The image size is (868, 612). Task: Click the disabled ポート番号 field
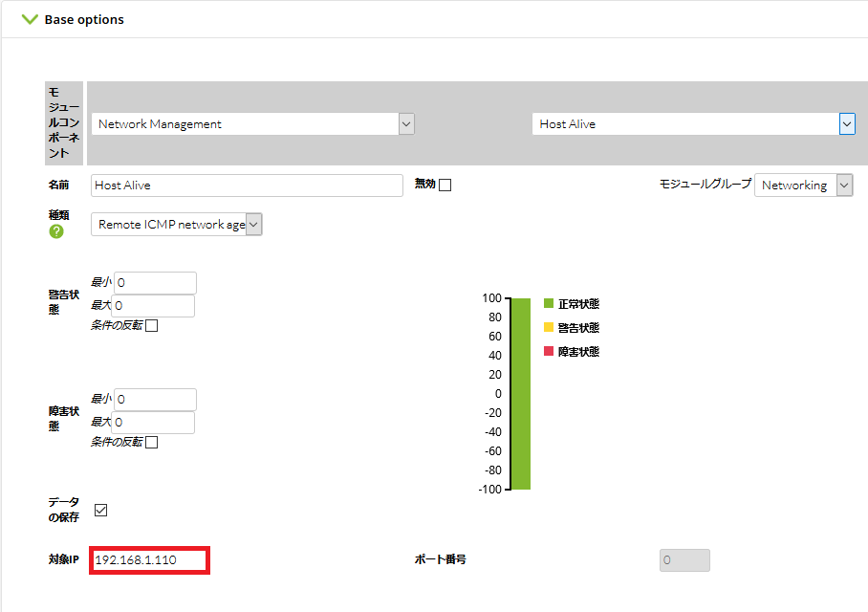coord(684,560)
